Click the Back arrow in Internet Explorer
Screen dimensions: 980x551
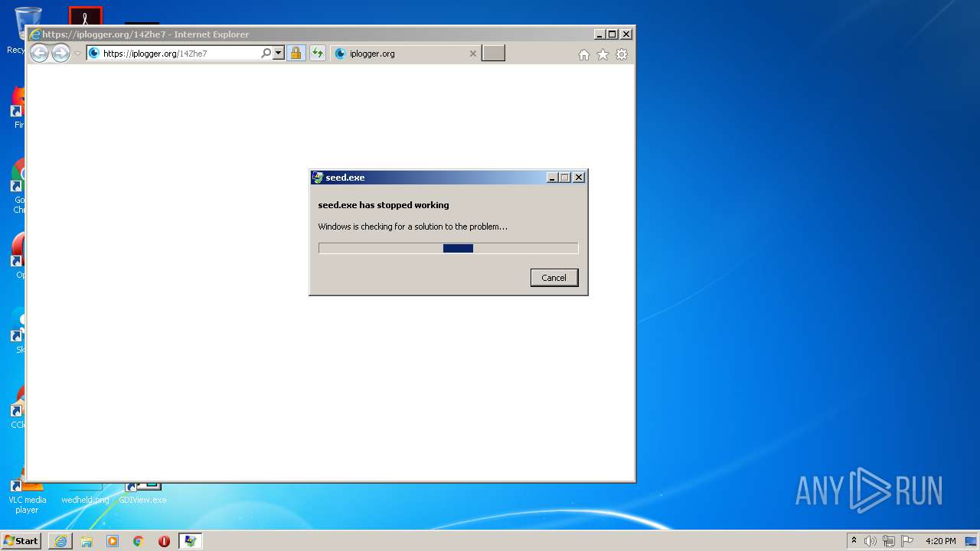pos(39,54)
